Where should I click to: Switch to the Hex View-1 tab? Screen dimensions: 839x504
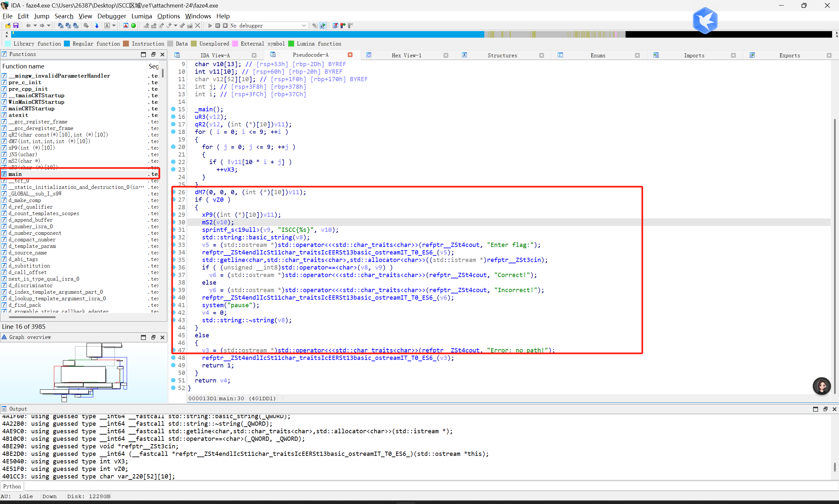pyautogui.click(x=406, y=55)
